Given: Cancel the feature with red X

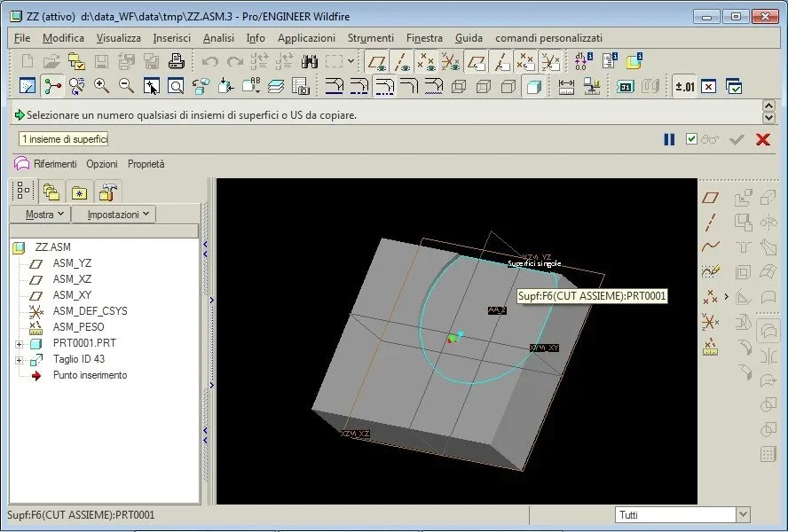Looking at the screenshot, I should [x=763, y=139].
